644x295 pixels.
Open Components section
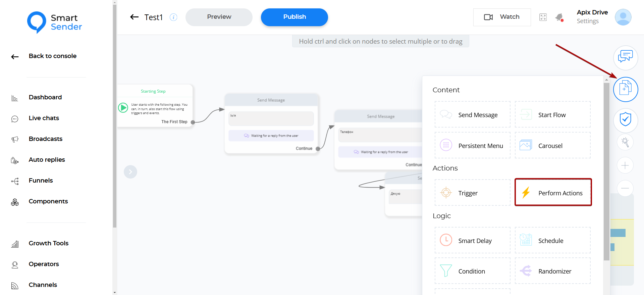(x=48, y=201)
